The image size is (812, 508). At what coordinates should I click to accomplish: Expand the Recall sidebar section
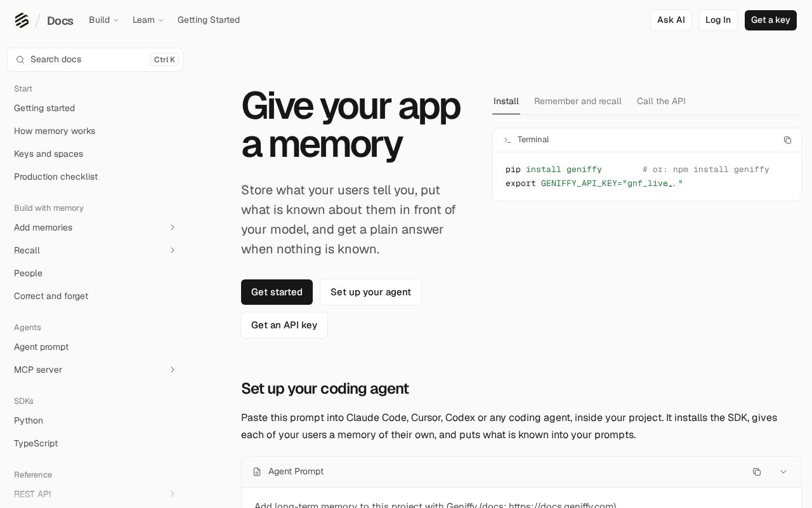172,250
